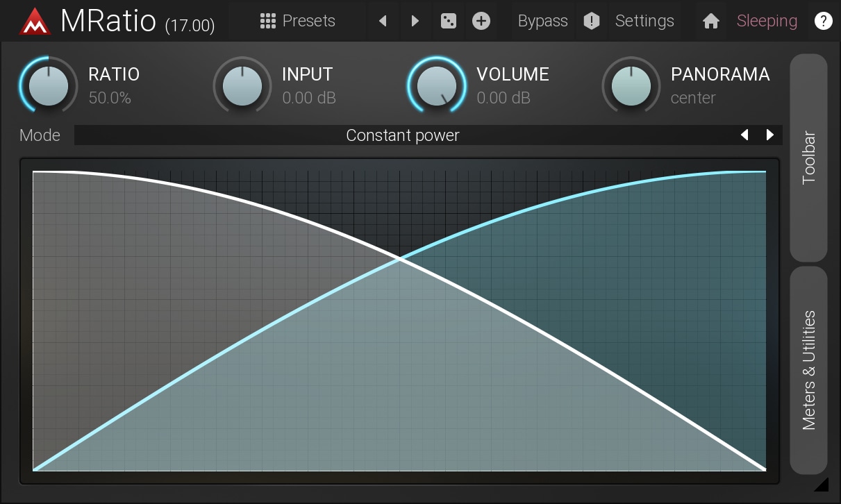Image resolution: width=841 pixels, height=504 pixels.
Task: Click the random preset dice icon
Action: [449, 21]
